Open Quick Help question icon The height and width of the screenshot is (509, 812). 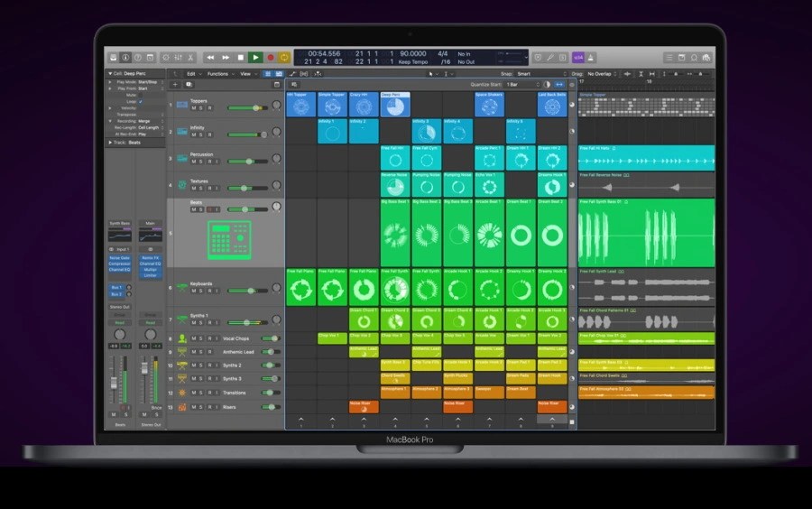click(x=138, y=58)
